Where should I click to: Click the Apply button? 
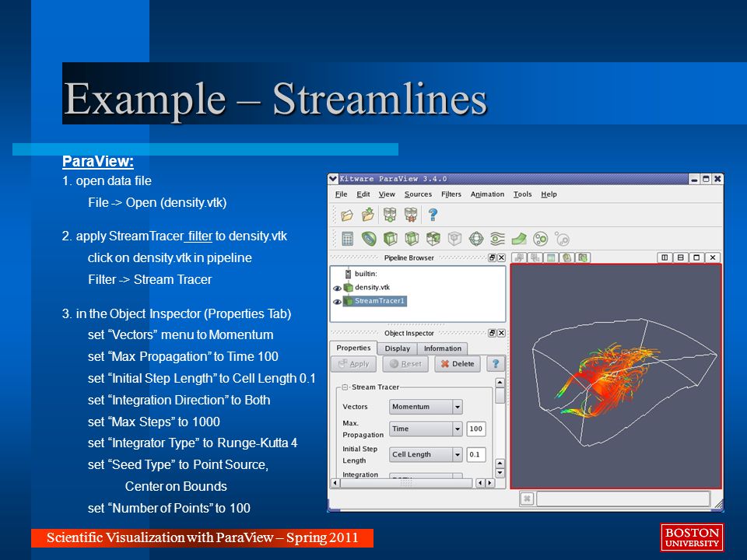point(353,364)
